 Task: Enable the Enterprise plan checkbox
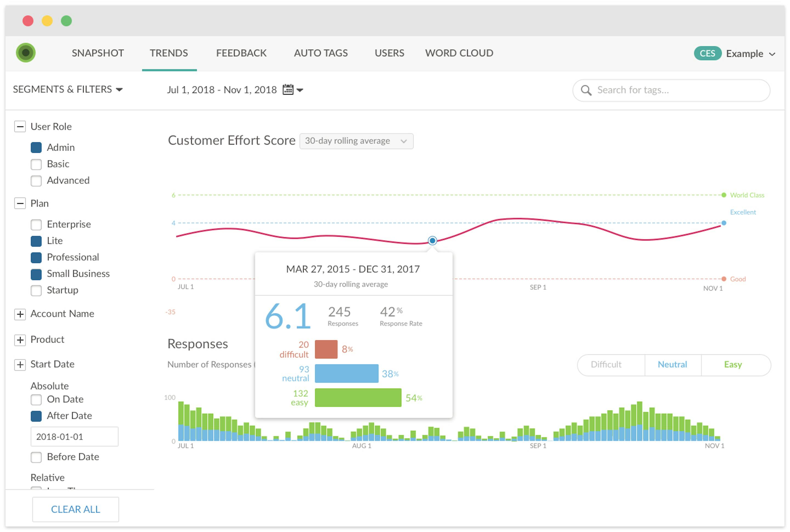click(x=36, y=225)
